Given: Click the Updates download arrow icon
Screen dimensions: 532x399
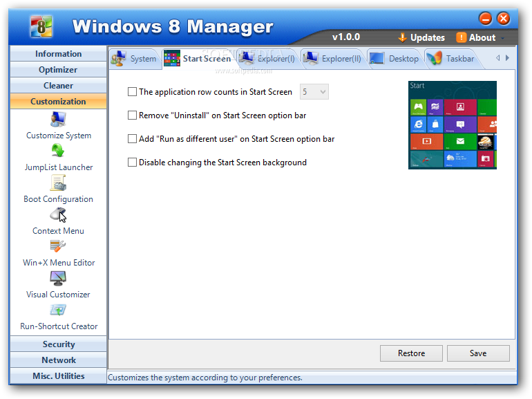Looking at the screenshot, I should (x=402, y=37).
